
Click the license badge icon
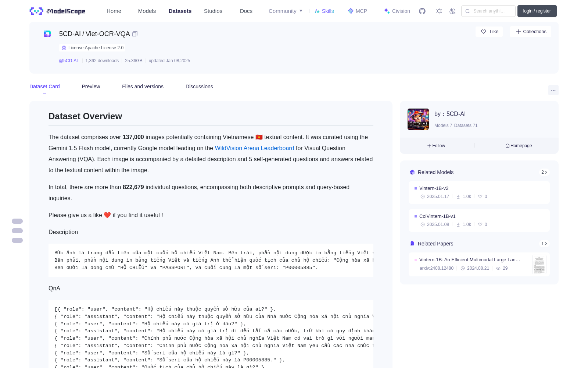tap(64, 48)
